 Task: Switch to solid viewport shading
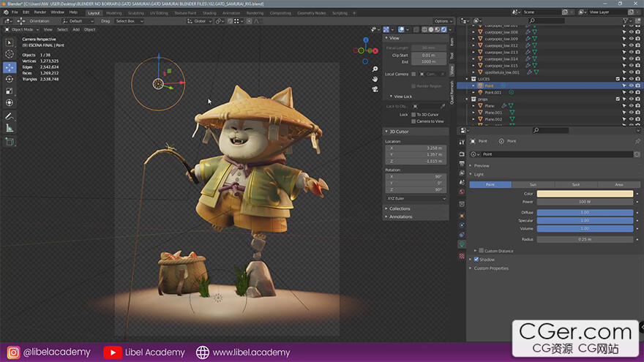point(431,29)
